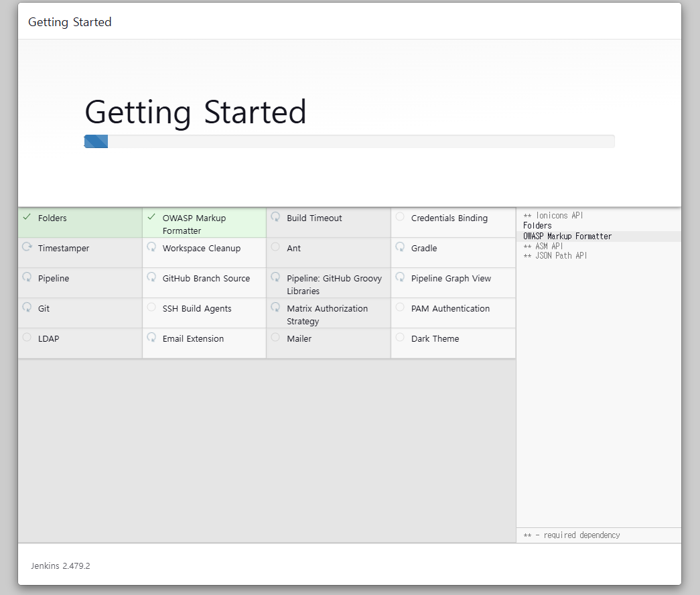This screenshot has width=700, height=595.
Task: Click the pending circle icon next to Credentials Binding
Action: click(x=400, y=216)
